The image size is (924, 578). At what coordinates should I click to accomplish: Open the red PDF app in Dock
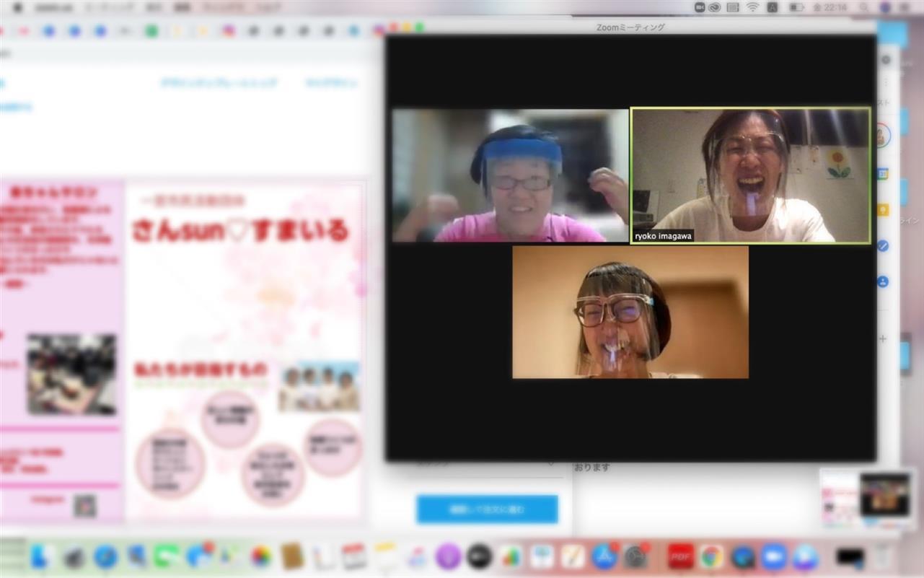coord(680,556)
